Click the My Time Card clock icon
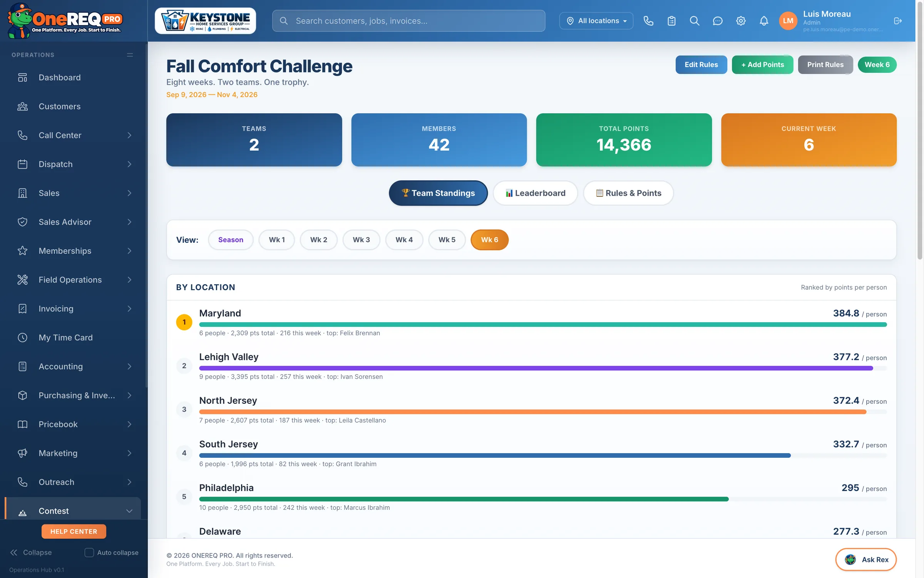The image size is (924, 578). (x=23, y=338)
